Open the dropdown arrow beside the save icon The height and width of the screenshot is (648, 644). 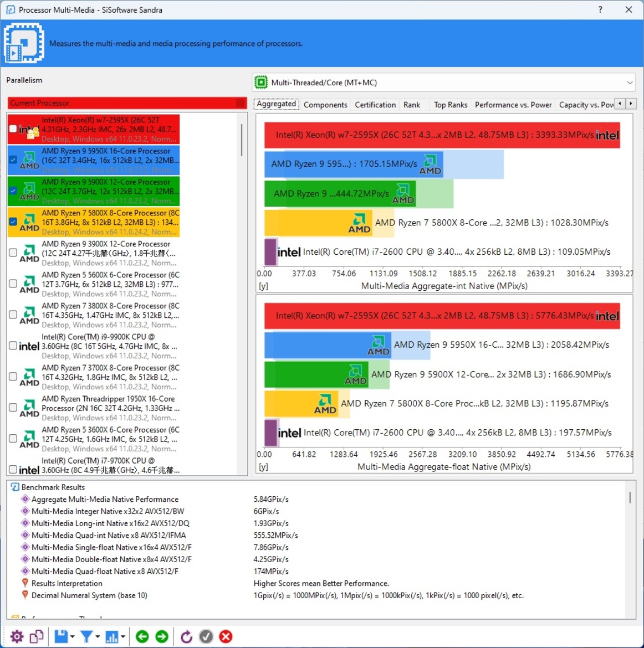point(73,637)
